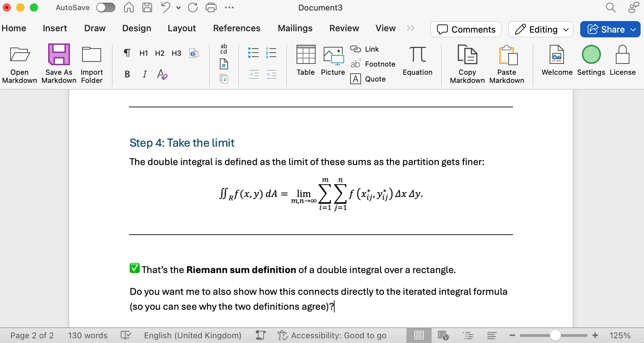Apply Quote formatting
The height and width of the screenshot is (343, 644).
coord(368,79)
